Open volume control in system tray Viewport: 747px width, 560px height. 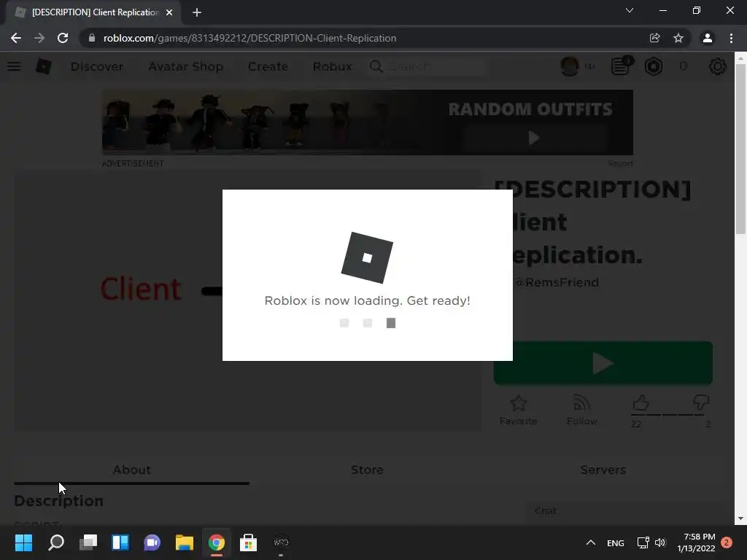click(x=659, y=542)
